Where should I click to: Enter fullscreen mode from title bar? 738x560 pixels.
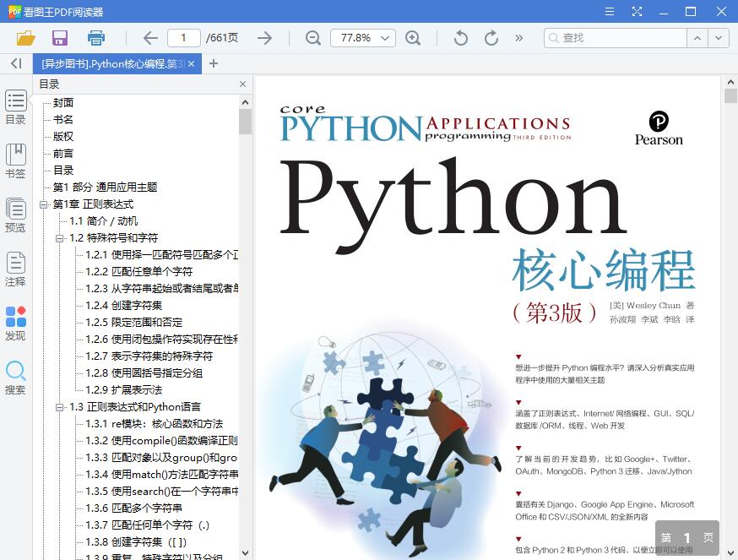[x=637, y=11]
